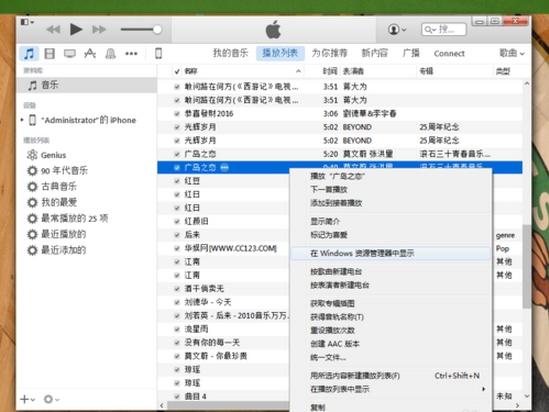549x412 pixels.
Task: Uncheck the 酒干倘卖无 song checkbox
Action: [x=177, y=289]
